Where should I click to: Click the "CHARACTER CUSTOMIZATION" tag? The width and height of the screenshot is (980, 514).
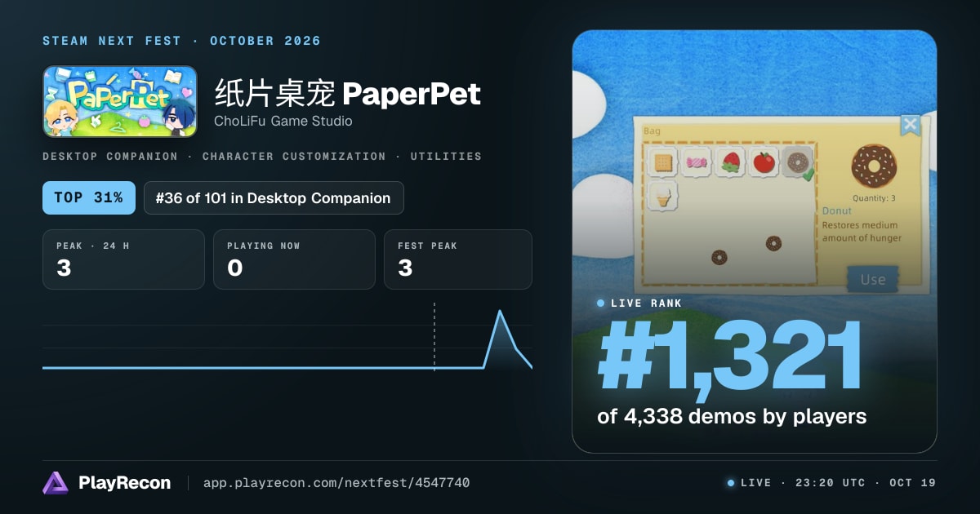click(x=294, y=156)
